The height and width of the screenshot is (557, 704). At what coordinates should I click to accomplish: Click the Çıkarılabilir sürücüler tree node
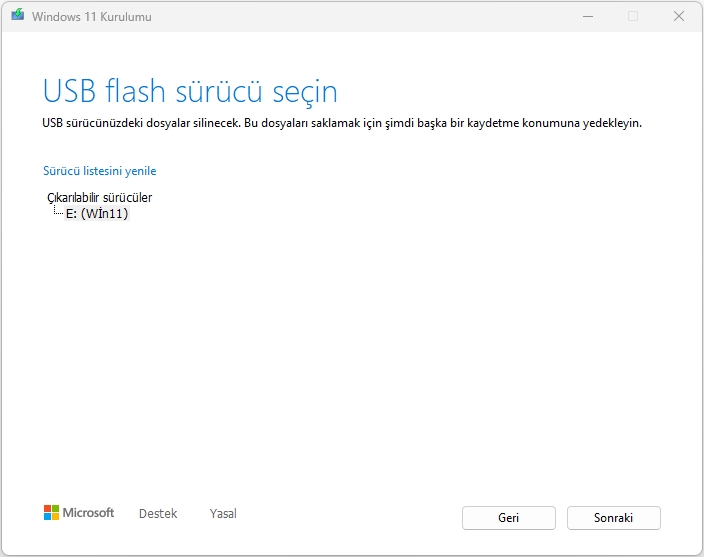point(99,198)
